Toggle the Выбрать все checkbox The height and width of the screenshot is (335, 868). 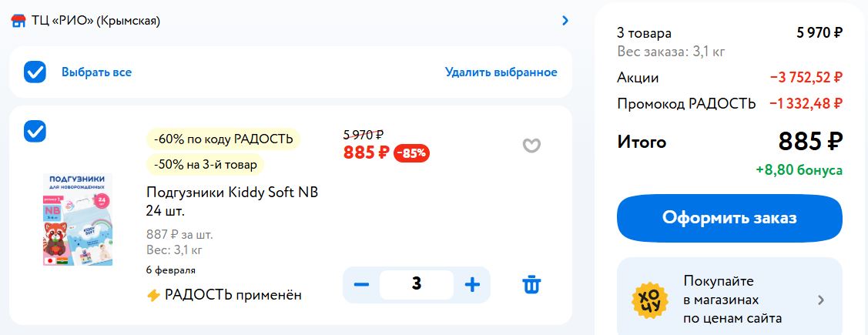pyautogui.click(x=35, y=72)
